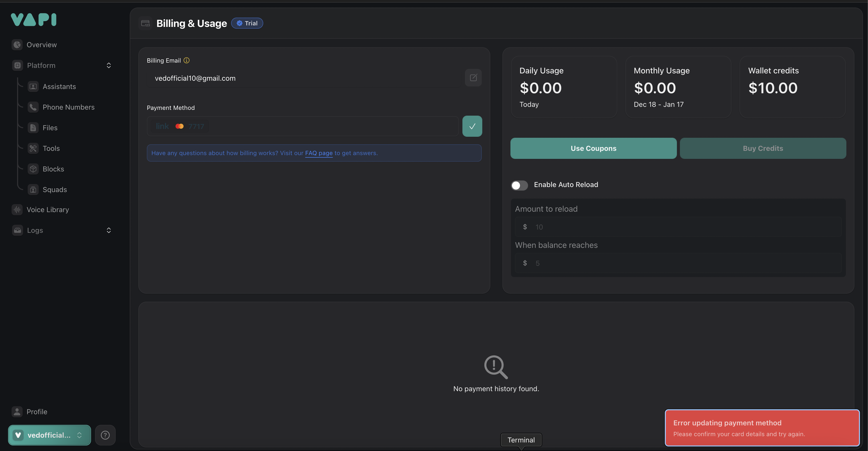Enable Auto Reload
The image size is (868, 451).
pyautogui.click(x=519, y=185)
